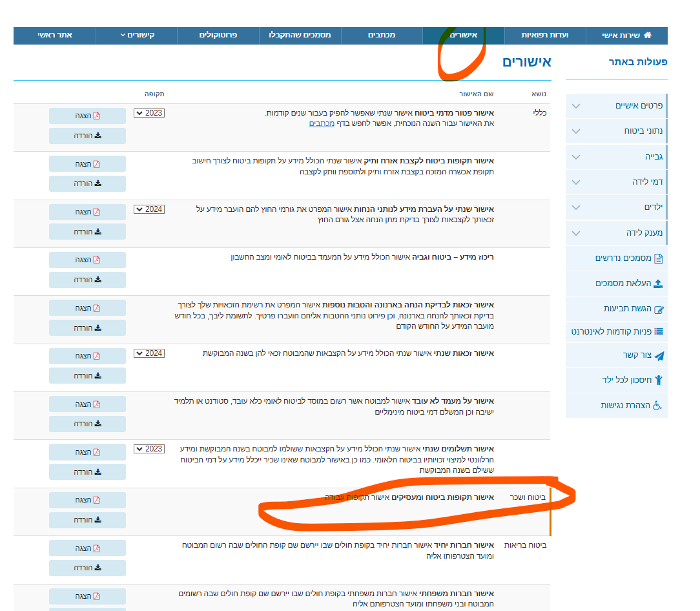Go to אתר ראשי tab

[54, 36]
